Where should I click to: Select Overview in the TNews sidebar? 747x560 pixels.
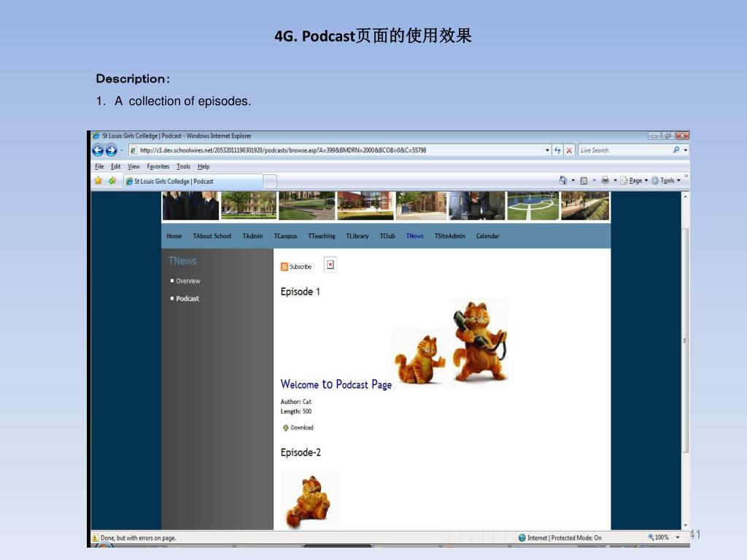(188, 281)
